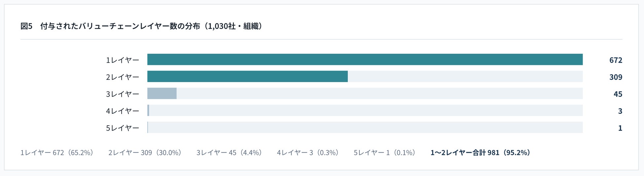Screen dimensions: 644x176
Task: Click bold summary 1〜2レイヤー合計 981
Action: point(465,153)
